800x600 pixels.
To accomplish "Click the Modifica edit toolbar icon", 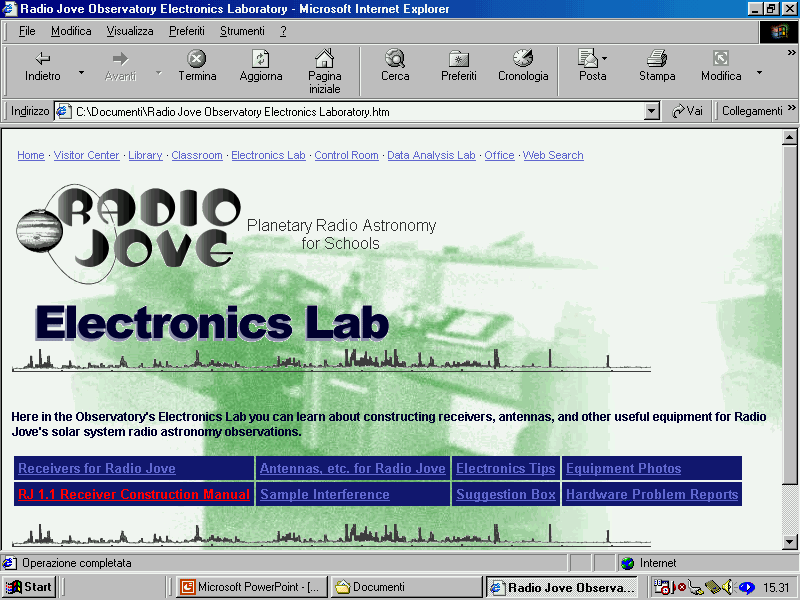I will [720, 59].
